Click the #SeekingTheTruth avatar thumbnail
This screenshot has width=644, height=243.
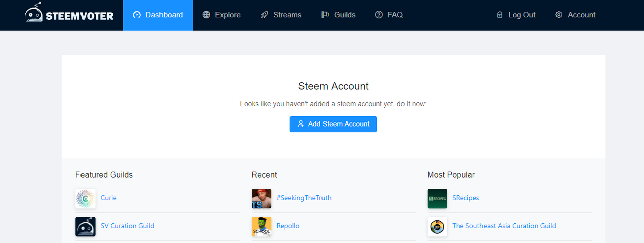click(x=262, y=199)
